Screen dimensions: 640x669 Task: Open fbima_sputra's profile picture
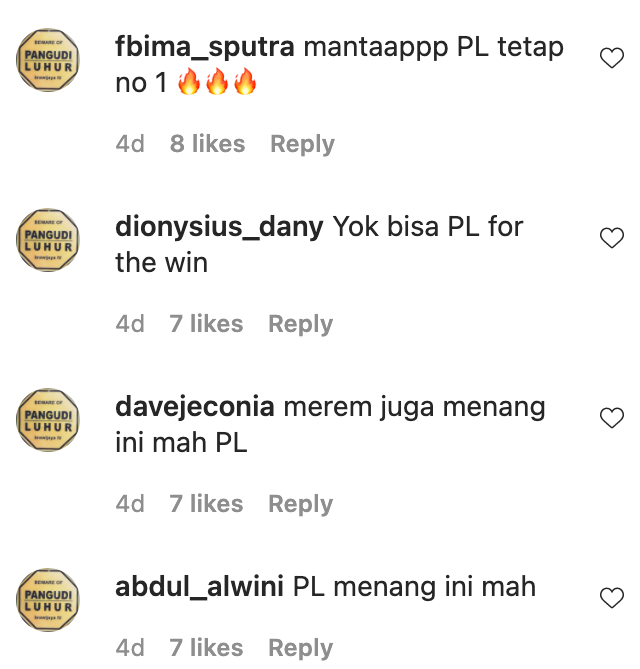point(48,60)
